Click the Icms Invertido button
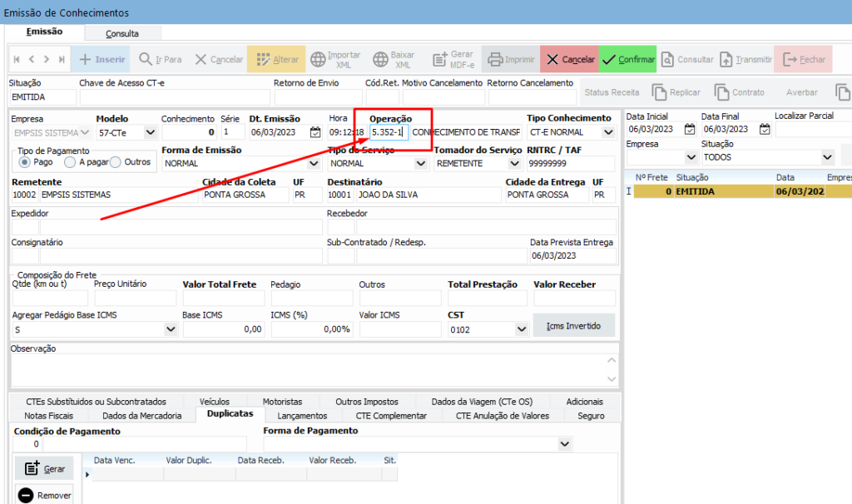The image size is (852, 504). pos(574,326)
